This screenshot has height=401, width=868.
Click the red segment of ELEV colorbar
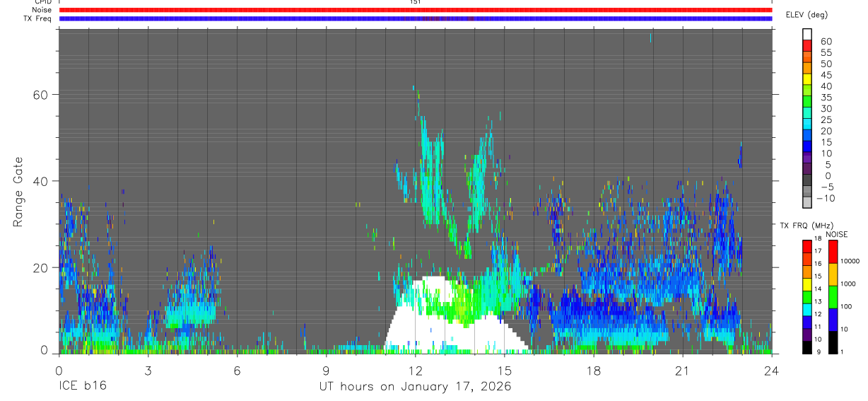click(x=807, y=45)
